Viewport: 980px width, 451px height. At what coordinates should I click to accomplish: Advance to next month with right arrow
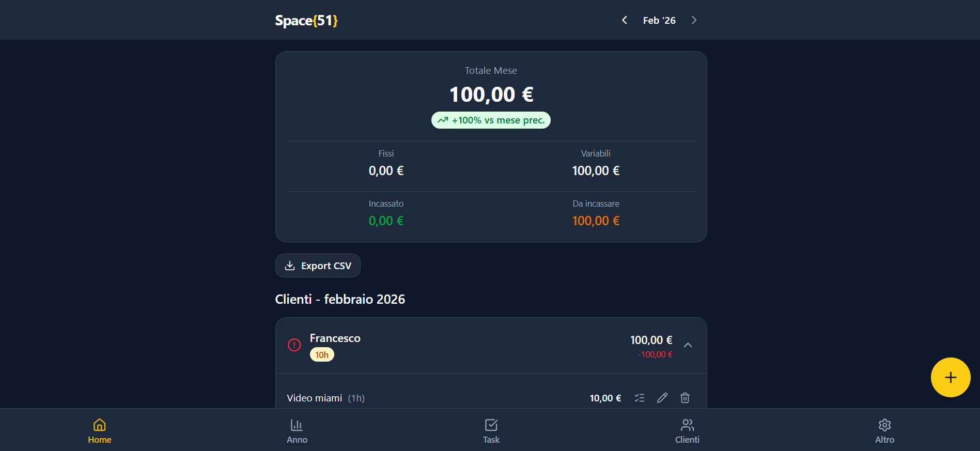point(694,20)
